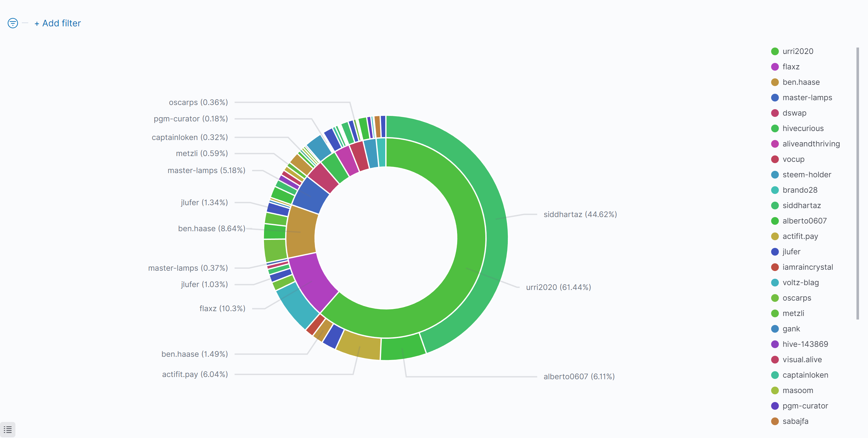Click the siddhartaz (44.62%) outer ring slice
868x438 pixels.
click(x=496, y=219)
